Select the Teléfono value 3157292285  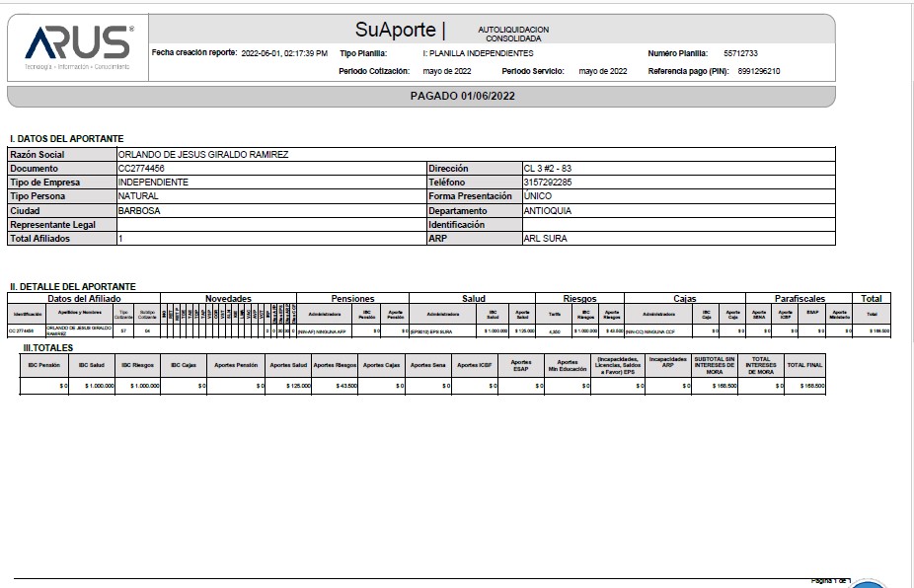548,183
